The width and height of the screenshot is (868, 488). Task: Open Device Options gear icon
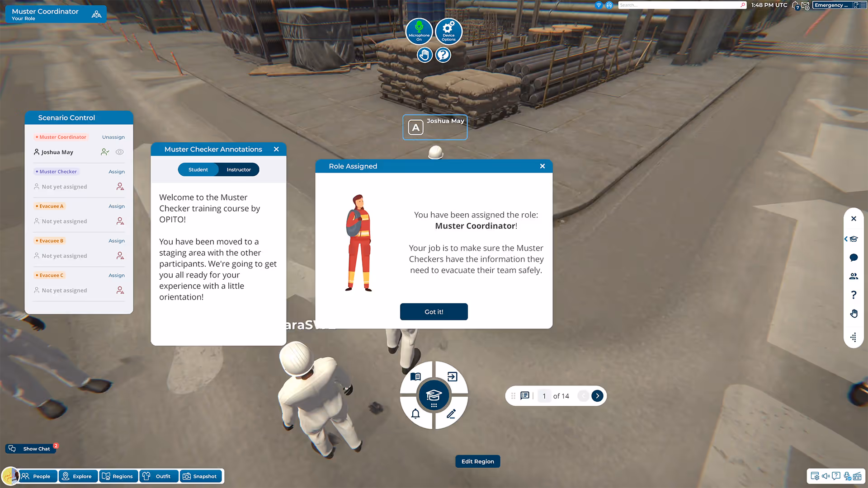pos(448,31)
